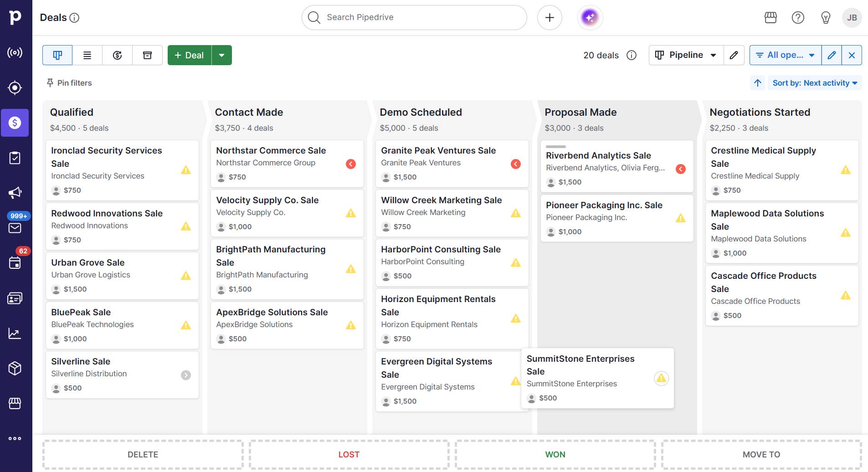Open BluePeak Technologies organization link
Viewport: 868px width, 472px height.
(x=92, y=324)
